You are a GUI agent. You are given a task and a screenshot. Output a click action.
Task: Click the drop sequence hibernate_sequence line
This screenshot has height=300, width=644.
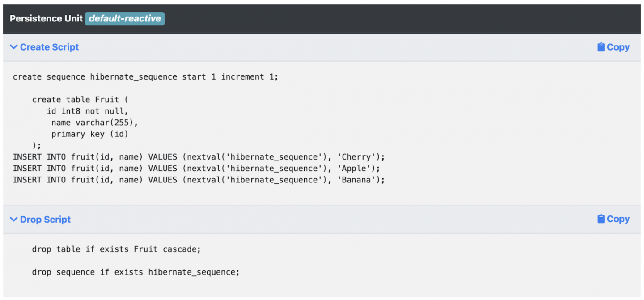[x=136, y=272]
